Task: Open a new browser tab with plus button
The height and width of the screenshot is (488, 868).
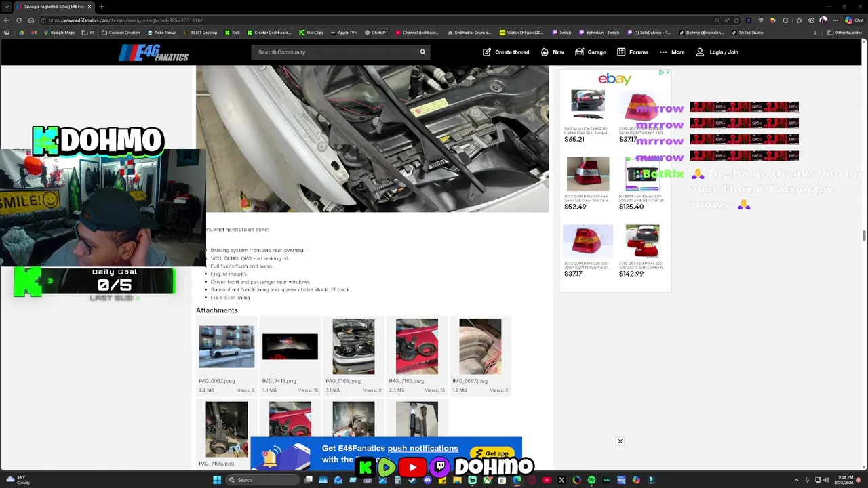Action: tap(102, 7)
